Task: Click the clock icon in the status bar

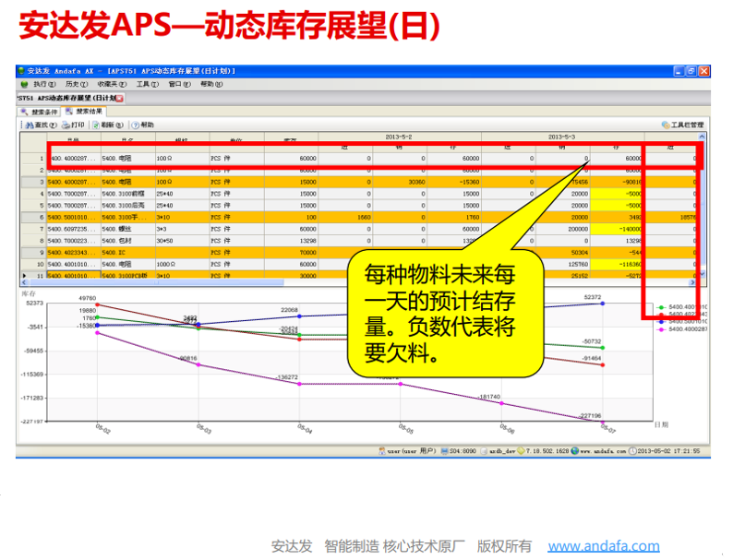Action: pos(632,451)
